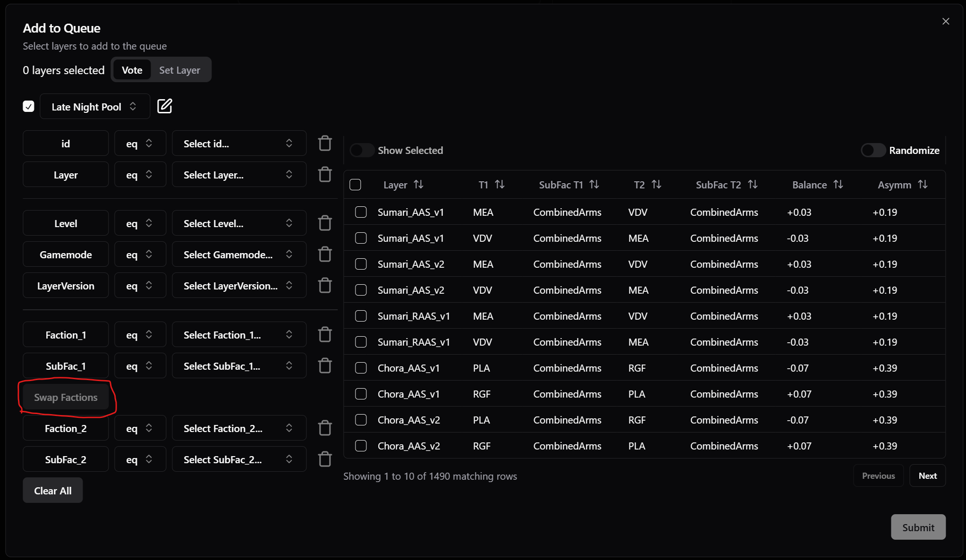Click the Balance column header text
Image resolution: width=966 pixels, height=560 pixels.
pyautogui.click(x=809, y=185)
